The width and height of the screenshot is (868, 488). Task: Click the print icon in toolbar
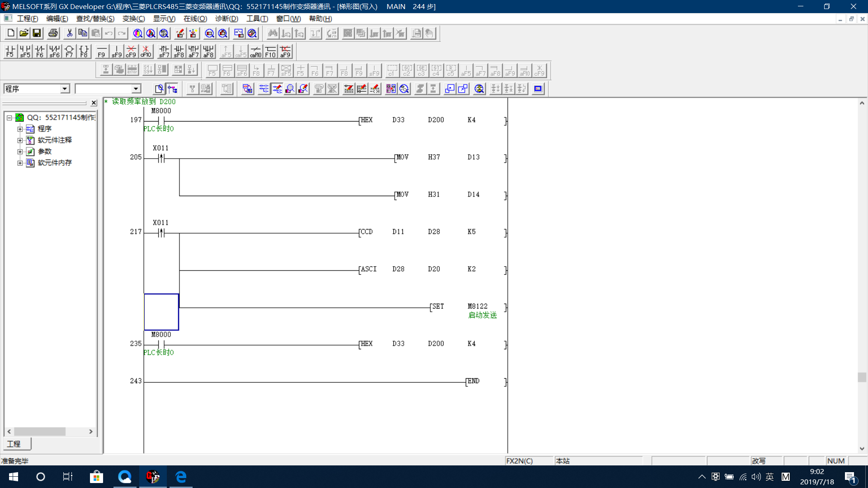click(x=53, y=33)
